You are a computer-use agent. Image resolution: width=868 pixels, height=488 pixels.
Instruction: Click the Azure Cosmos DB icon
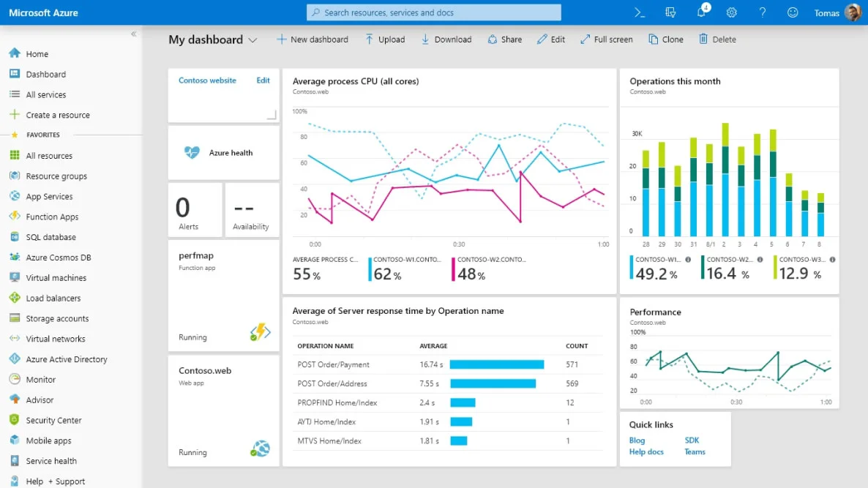15,257
